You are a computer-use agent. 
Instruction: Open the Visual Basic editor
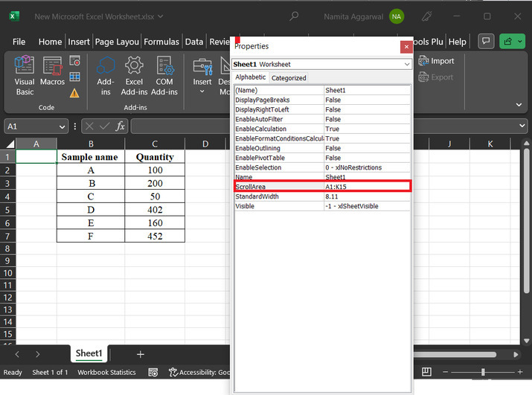pos(25,75)
